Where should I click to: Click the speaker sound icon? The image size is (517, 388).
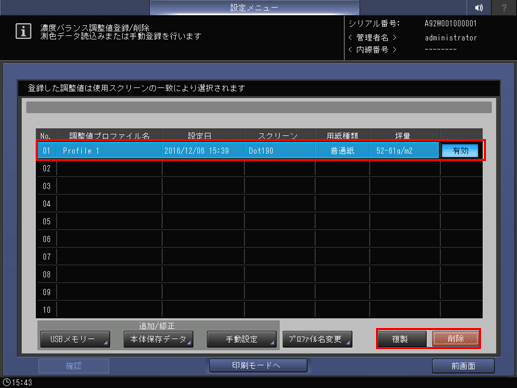coord(479,7)
